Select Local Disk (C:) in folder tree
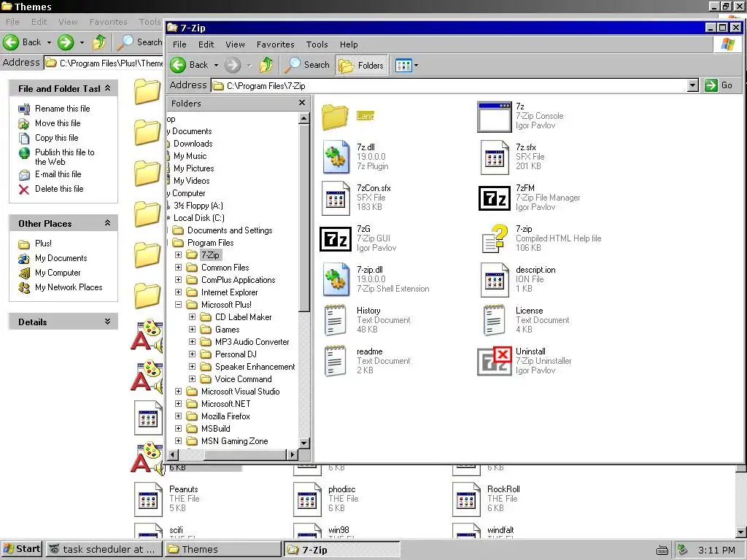Image resolution: width=747 pixels, height=560 pixels. 198,218
